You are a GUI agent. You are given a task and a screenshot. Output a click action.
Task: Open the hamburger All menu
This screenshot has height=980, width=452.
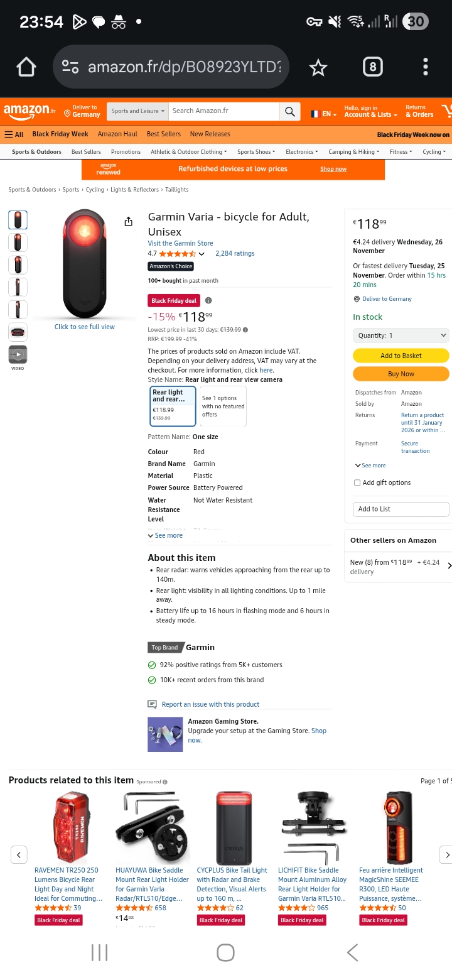14,134
